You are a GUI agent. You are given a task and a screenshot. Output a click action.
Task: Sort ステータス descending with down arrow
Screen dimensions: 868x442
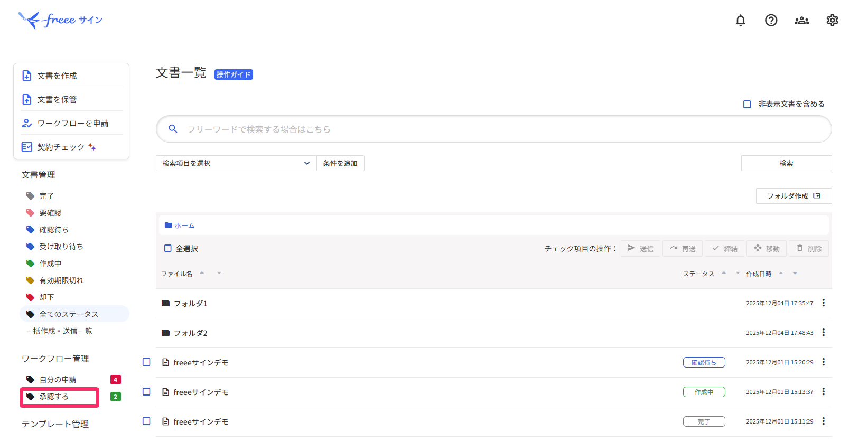click(x=738, y=273)
